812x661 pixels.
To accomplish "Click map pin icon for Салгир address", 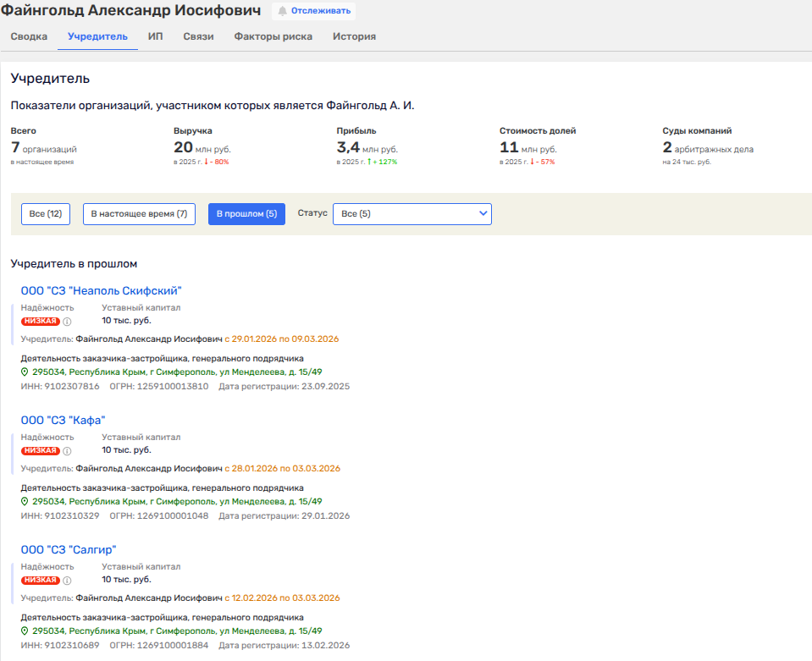I will click(25, 631).
